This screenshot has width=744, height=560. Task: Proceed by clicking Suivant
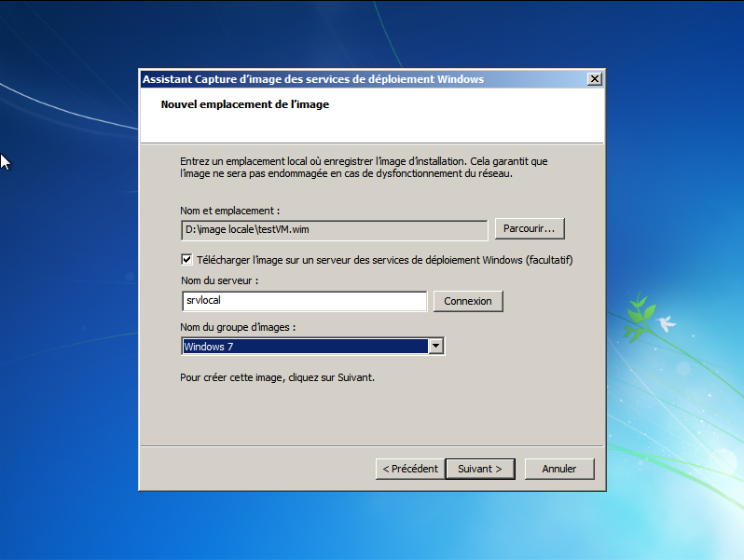(480, 469)
